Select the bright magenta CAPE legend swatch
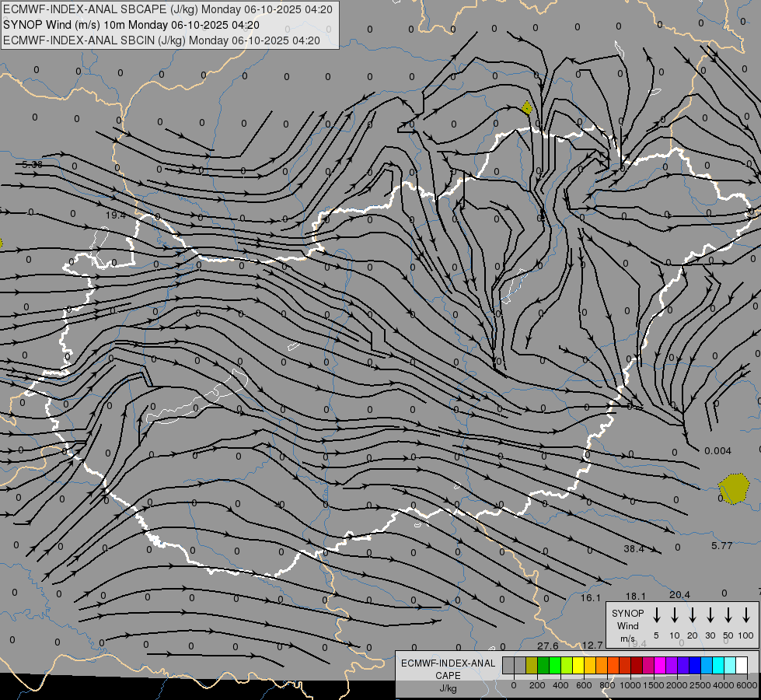The image size is (761, 700). click(x=660, y=665)
